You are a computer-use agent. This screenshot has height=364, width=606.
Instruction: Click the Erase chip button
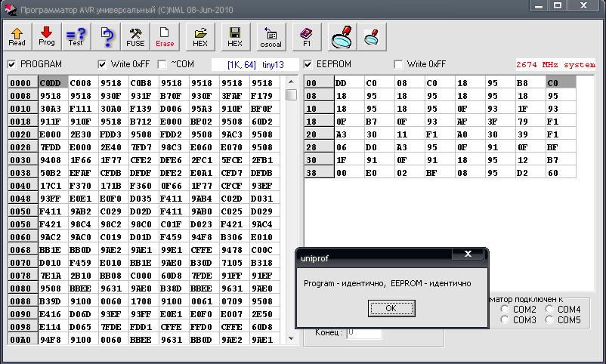point(165,35)
